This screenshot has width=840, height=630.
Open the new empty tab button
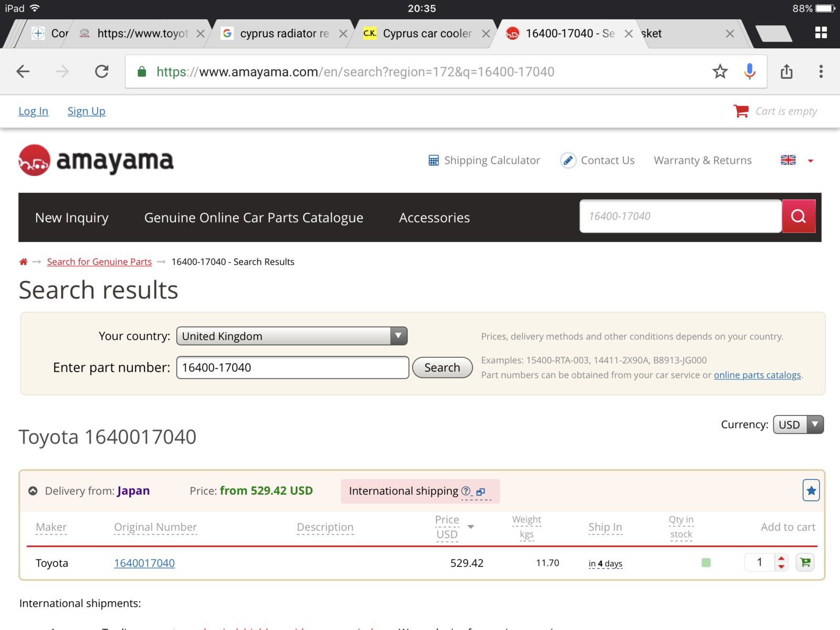(x=774, y=34)
